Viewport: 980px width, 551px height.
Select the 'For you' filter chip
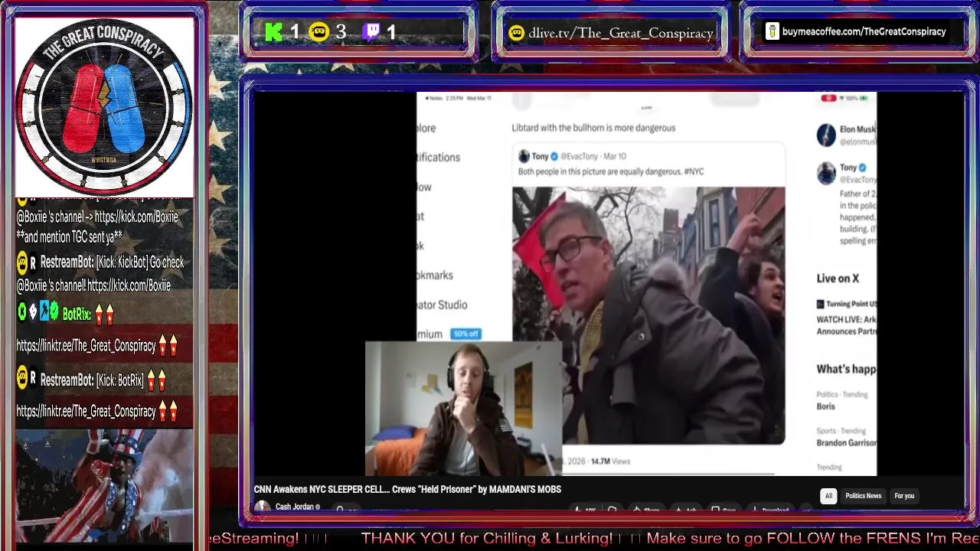904,496
